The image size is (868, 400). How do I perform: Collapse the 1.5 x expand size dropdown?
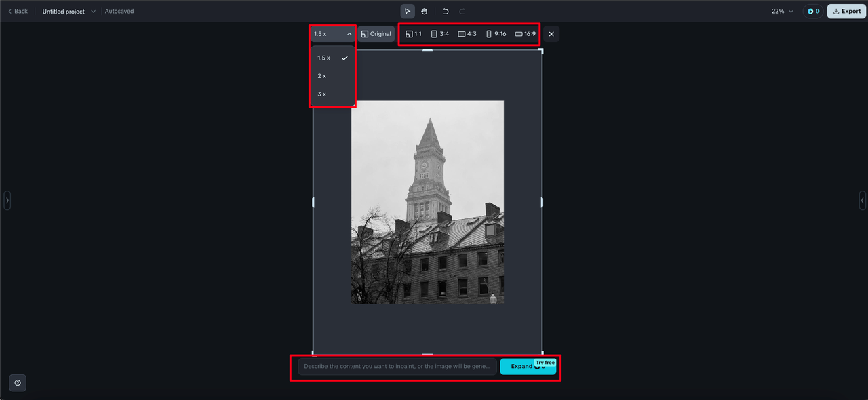coord(332,34)
